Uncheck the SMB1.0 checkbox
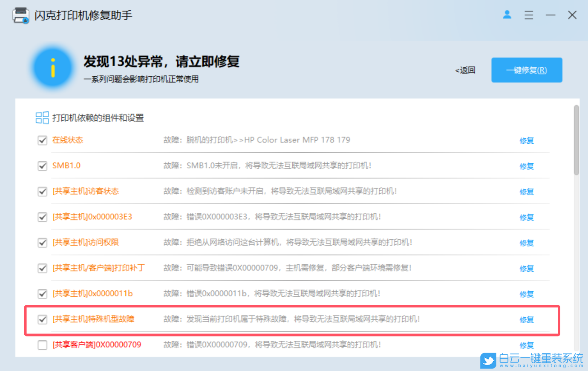The height and width of the screenshot is (371, 588). 42,166
